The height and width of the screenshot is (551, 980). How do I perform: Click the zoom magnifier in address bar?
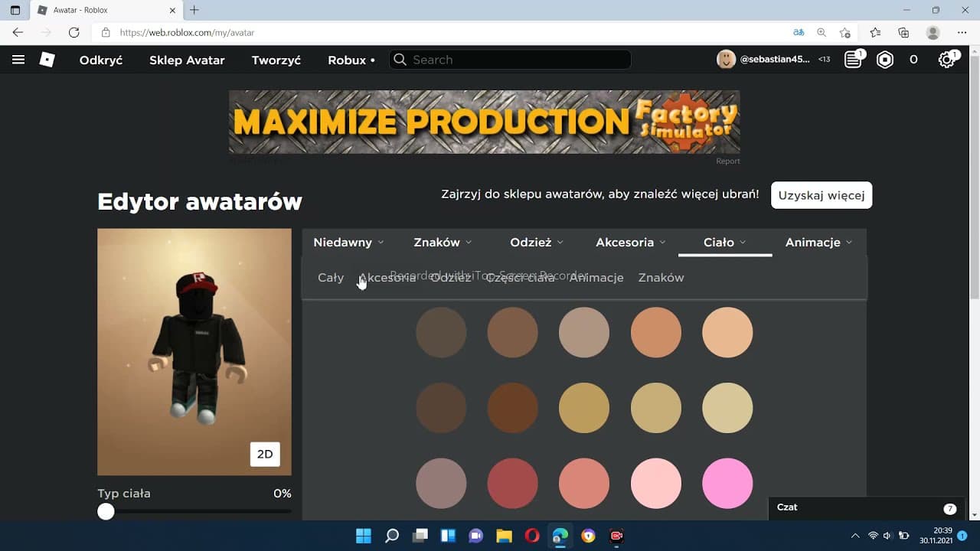tap(822, 33)
